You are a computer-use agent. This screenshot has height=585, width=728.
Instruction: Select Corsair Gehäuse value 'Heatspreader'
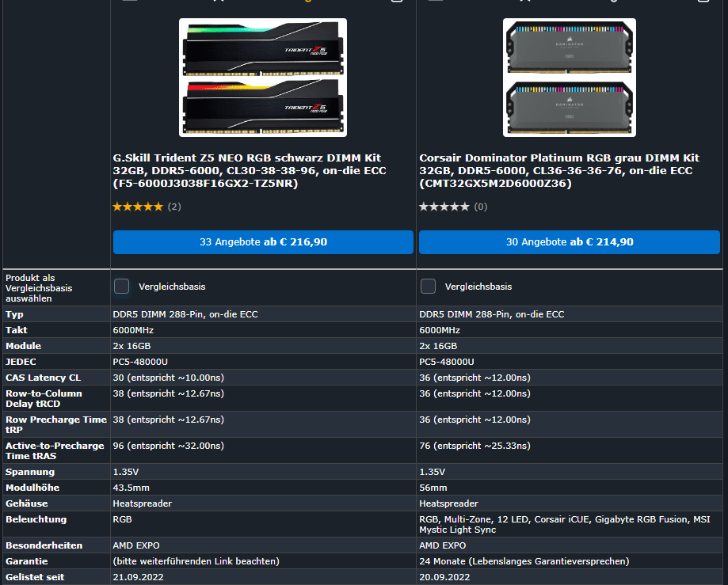pos(448,503)
